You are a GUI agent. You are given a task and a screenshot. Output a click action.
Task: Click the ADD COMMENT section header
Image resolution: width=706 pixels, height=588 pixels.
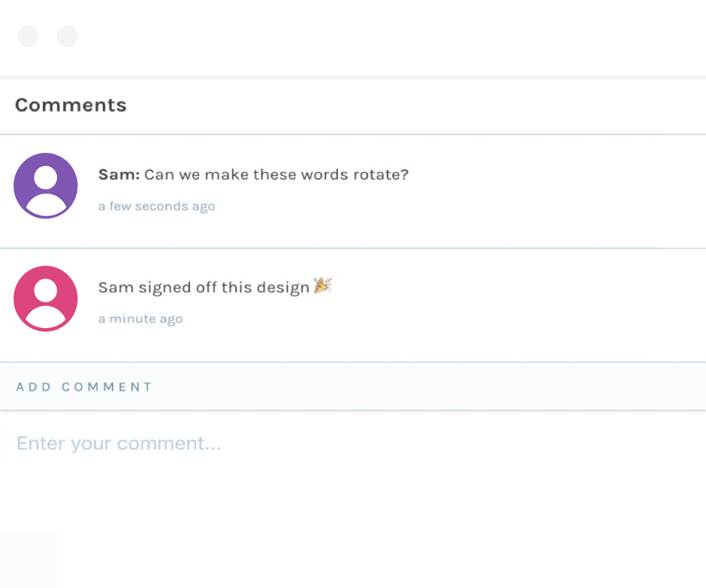[x=84, y=387]
